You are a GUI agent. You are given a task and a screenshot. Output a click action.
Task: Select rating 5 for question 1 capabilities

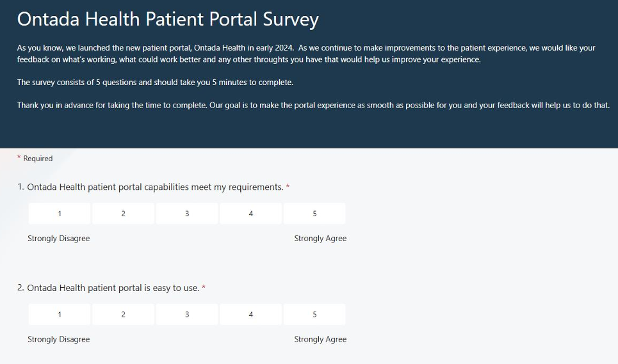point(314,214)
